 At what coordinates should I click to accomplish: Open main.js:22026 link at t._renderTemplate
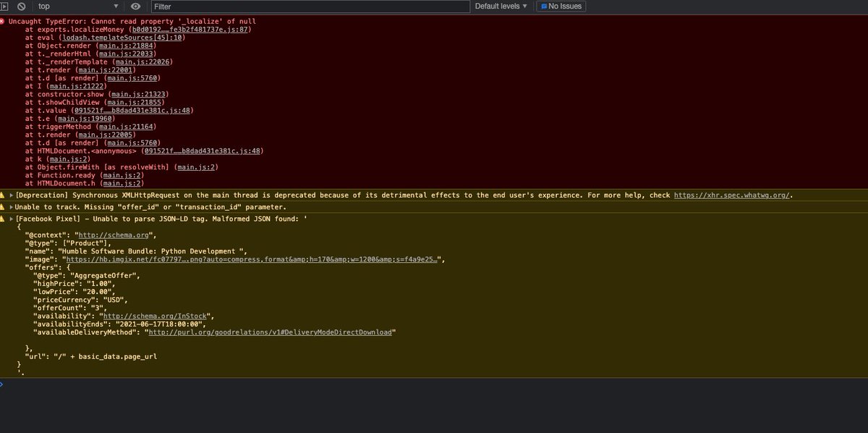pos(142,62)
